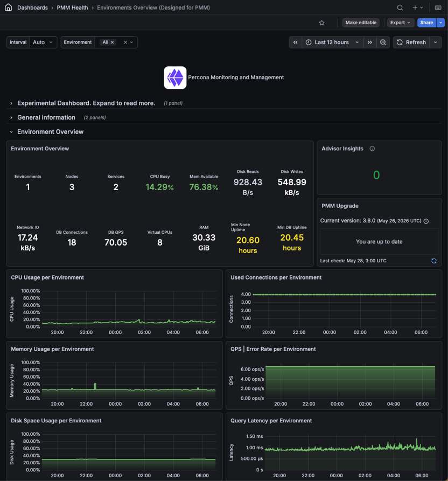Image resolution: width=448 pixels, height=481 pixels.
Task: Expand the Experimental Dashboard row
Action: pyautogui.click(x=86, y=103)
